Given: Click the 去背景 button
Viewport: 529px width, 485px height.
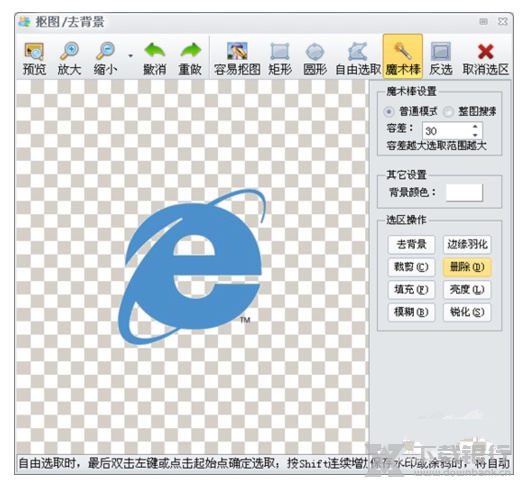Looking at the screenshot, I should point(411,244).
